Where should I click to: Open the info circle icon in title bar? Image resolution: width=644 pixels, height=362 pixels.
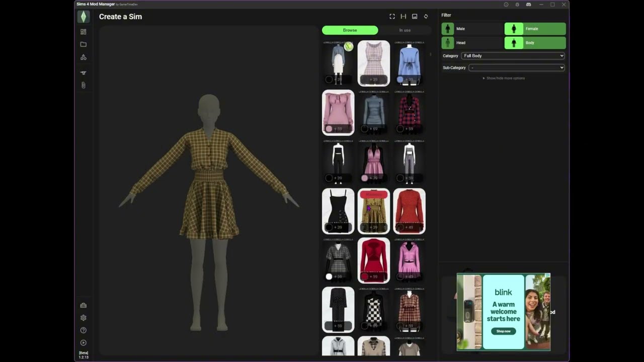[x=506, y=5]
